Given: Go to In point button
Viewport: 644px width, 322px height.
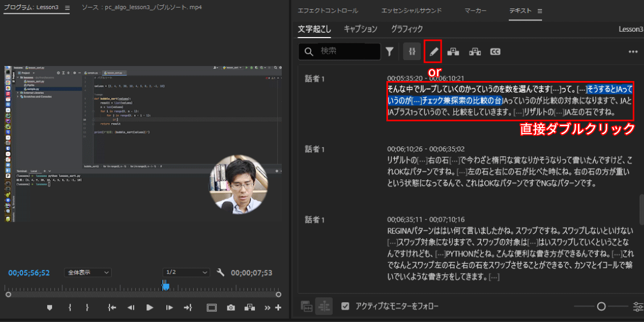Looking at the screenshot, I should click(112, 308).
